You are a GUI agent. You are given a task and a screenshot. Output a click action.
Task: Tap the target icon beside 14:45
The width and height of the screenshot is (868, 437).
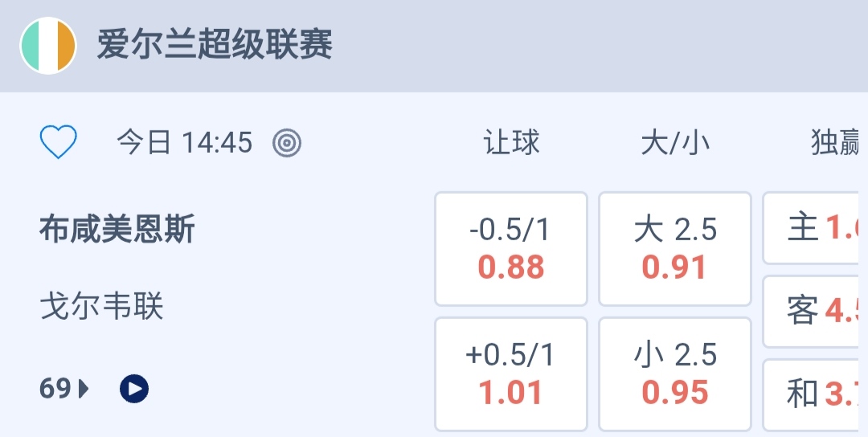pyautogui.click(x=287, y=143)
